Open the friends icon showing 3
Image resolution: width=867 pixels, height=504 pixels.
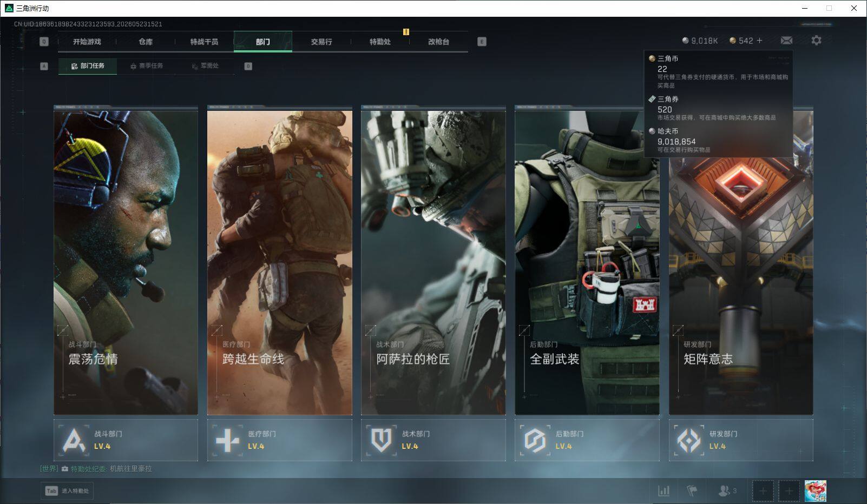coord(727,491)
